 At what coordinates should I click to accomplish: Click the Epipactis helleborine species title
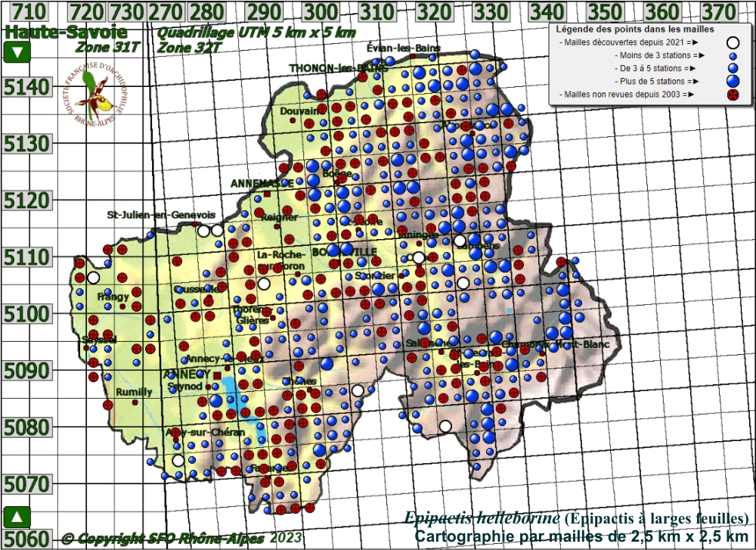pos(482,518)
